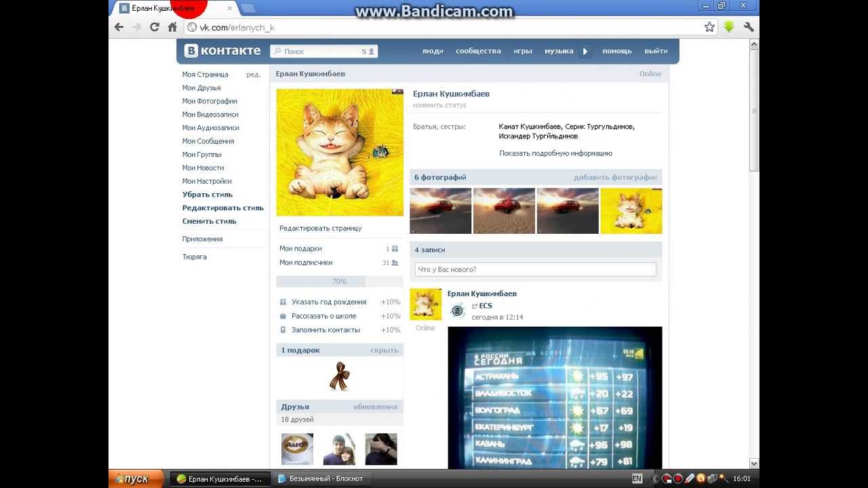Open Мои Настройки in the sidebar
Viewport: 868px width, 488px height.
pyautogui.click(x=207, y=181)
